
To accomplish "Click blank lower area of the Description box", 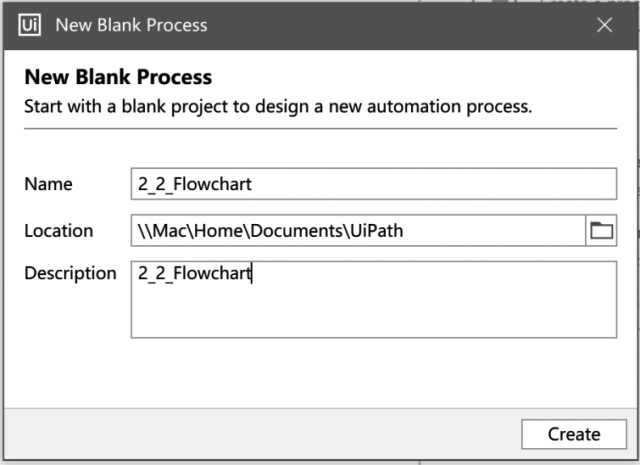I will coord(373,314).
